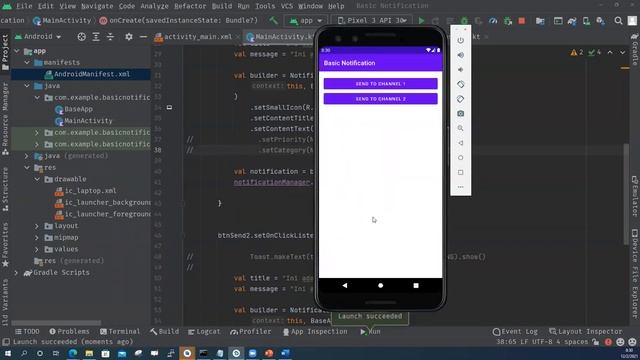Expand the layout folder
The height and width of the screenshot is (360, 640).
pos(37,226)
